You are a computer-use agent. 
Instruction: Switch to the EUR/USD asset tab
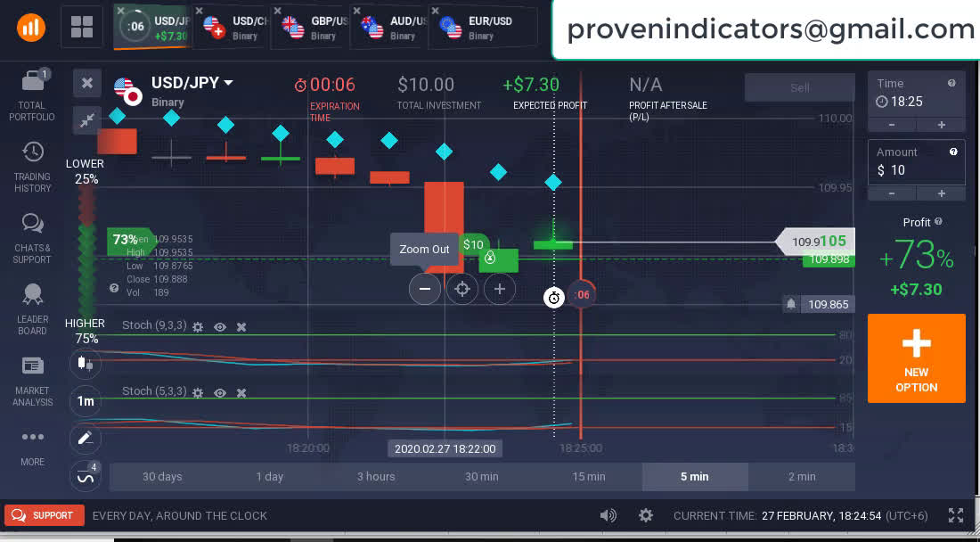click(481, 28)
